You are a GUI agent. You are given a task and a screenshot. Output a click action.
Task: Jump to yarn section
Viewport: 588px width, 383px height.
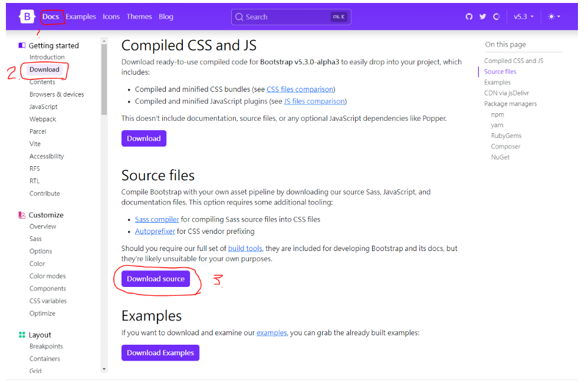pos(497,125)
